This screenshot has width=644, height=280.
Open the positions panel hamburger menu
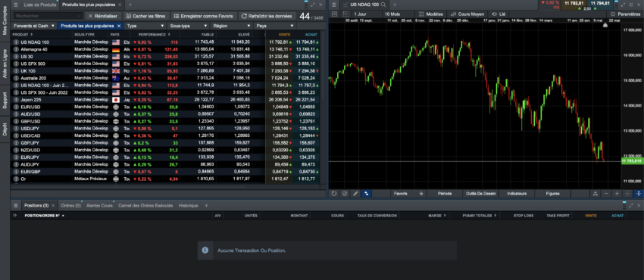[x=16, y=205]
